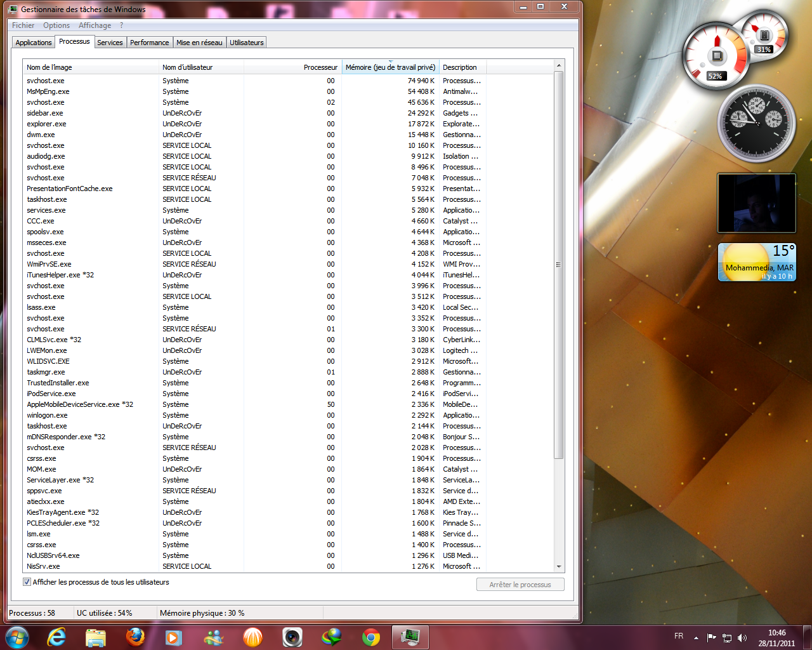Open the FR input language selector
The image size is (812, 650).
(679, 636)
